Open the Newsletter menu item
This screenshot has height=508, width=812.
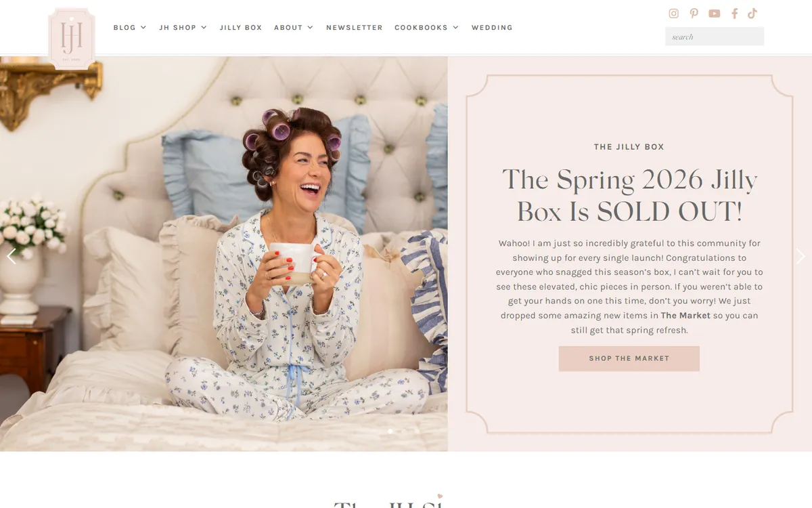355,28
